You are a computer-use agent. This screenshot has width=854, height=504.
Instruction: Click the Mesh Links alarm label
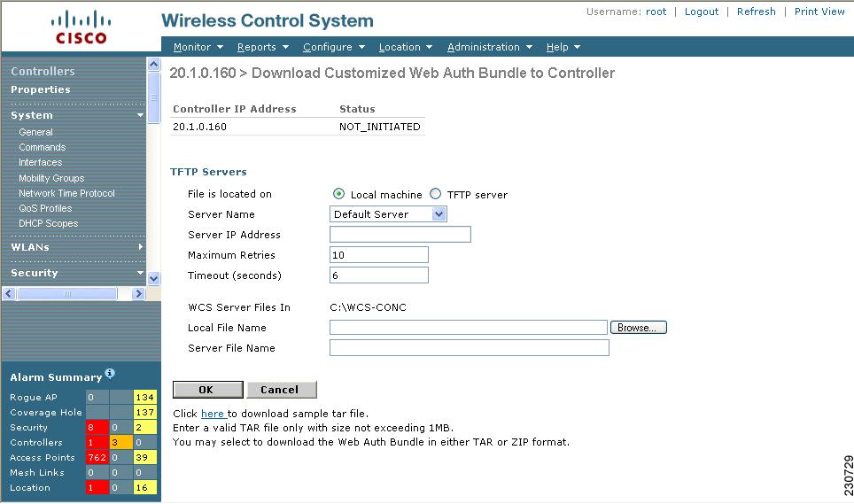pos(37,472)
